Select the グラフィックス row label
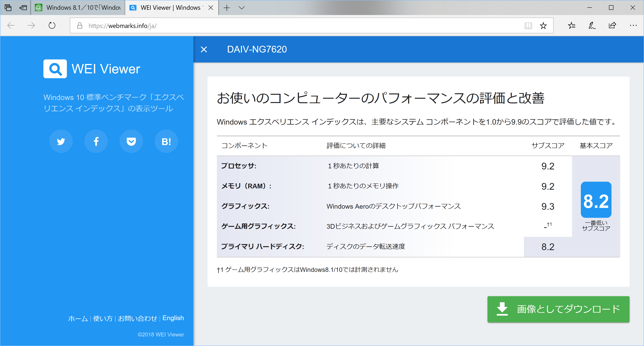The width and height of the screenshot is (644, 346). [246, 206]
